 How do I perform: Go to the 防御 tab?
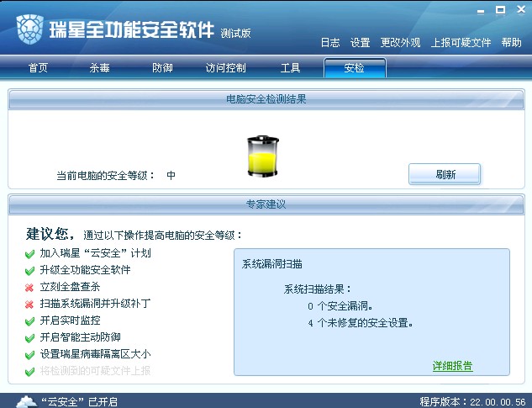(x=162, y=68)
